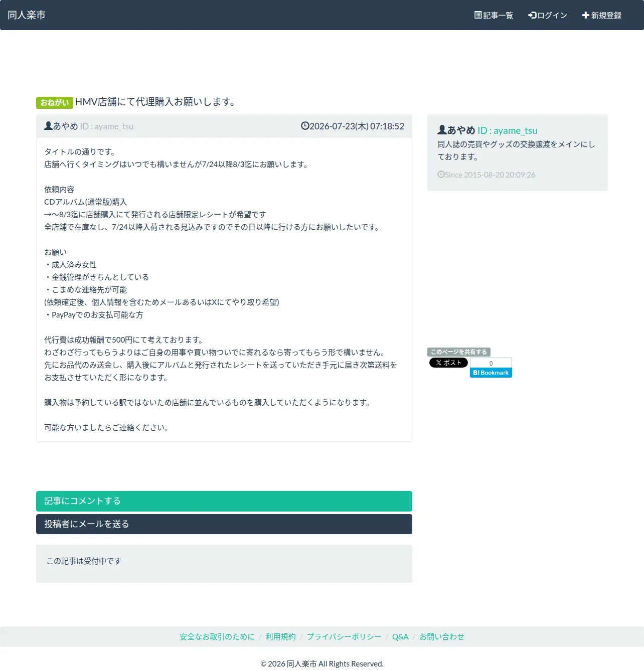Click the この記事は受付中です status text
Screen dimensions: 644x670
pyautogui.click(x=84, y=561)
